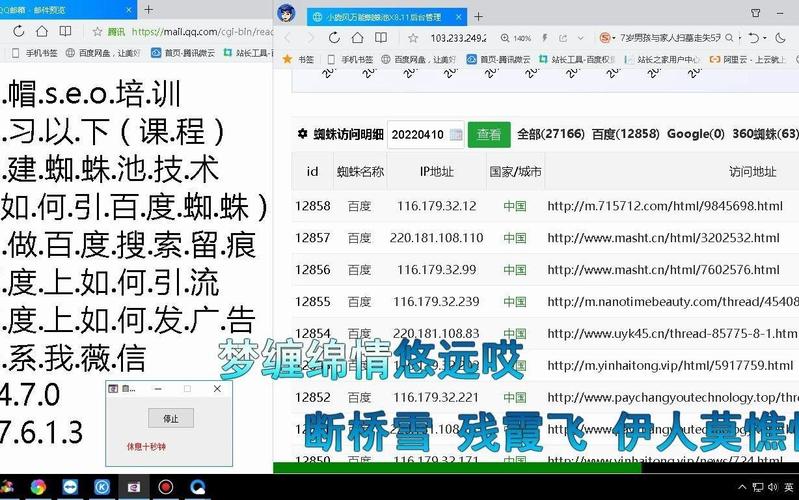
Task: Click the red record icon in taskbar
Action: point(166,487)
